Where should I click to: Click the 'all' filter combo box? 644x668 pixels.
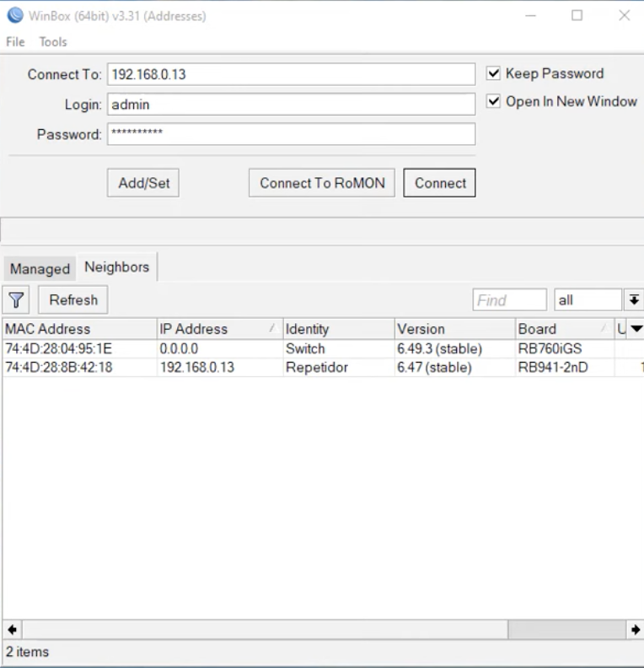coord(588,300)
